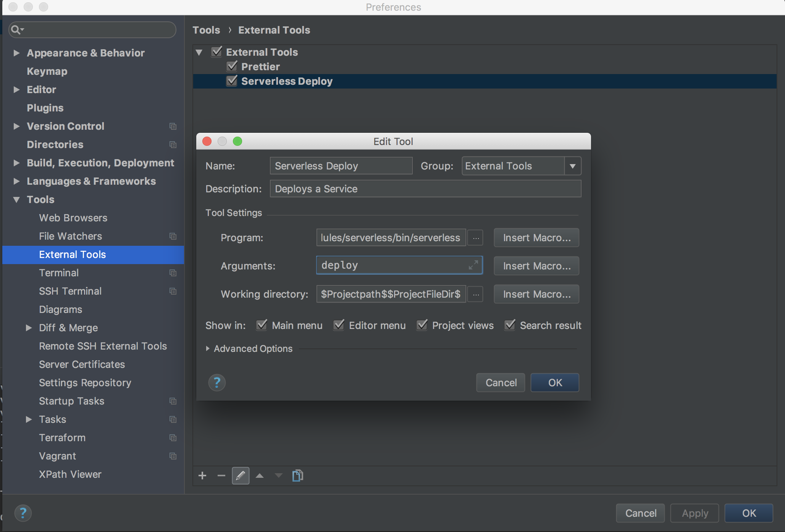Click the move up arrow icon
785x532 pixels.
260,476
